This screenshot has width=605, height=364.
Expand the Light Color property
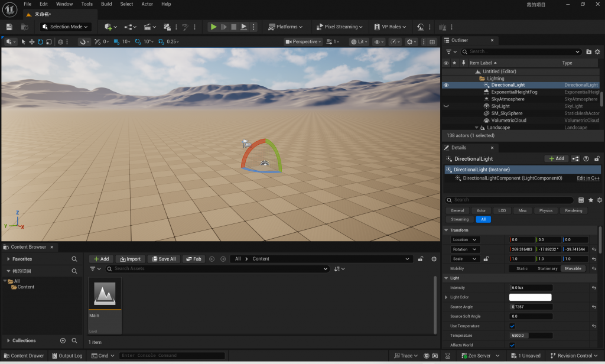(446, 297)
